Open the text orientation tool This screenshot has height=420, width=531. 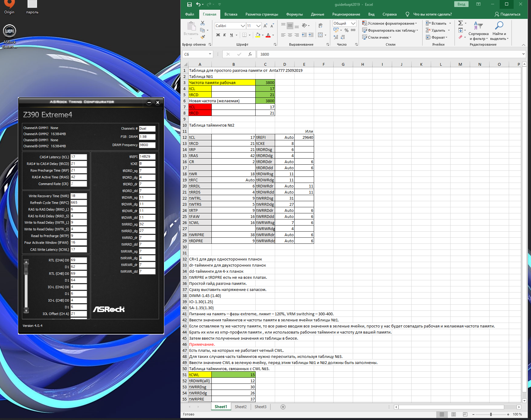(305, 26)
